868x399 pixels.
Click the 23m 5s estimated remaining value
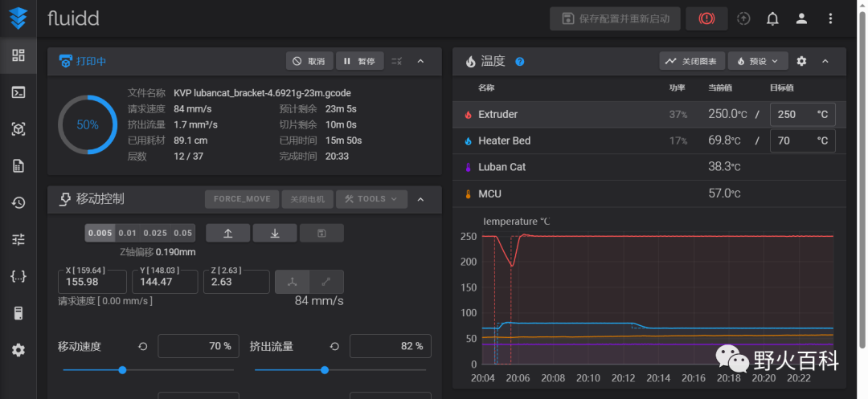click(x=341, y=109)
